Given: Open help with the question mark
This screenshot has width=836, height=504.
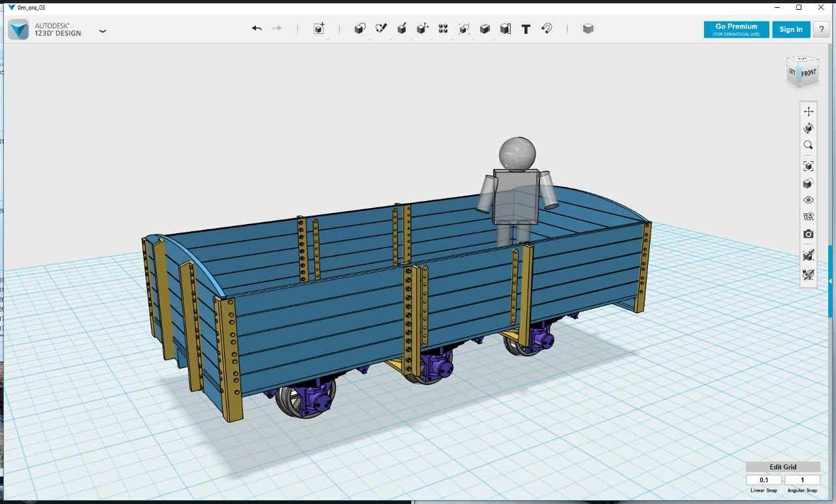Looking at the screenshot, I should (x=821, y=29).
